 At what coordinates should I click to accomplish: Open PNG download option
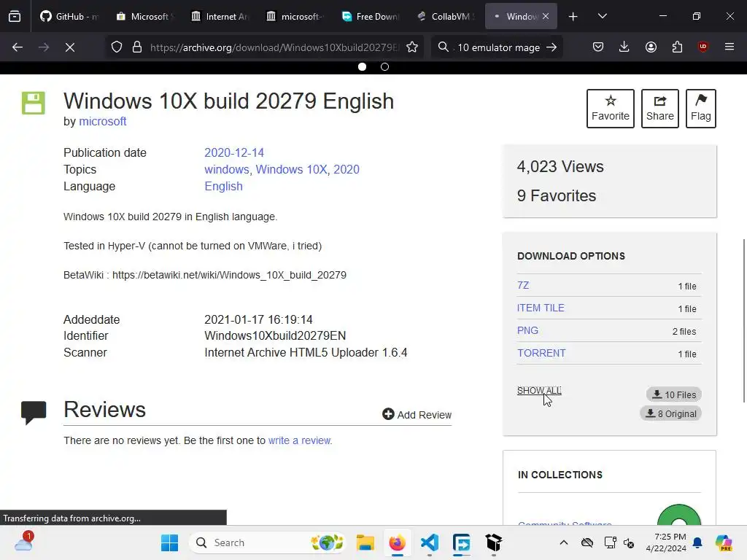[528, 330]
